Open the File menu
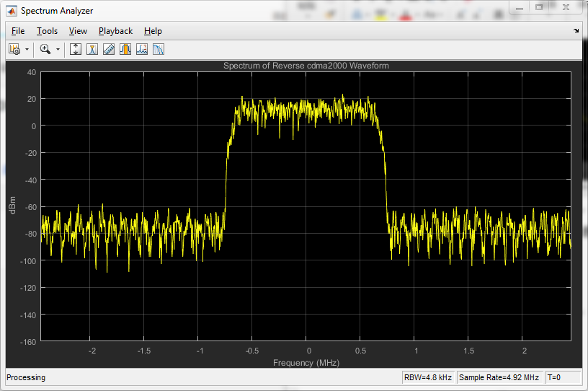 point(18,31)
